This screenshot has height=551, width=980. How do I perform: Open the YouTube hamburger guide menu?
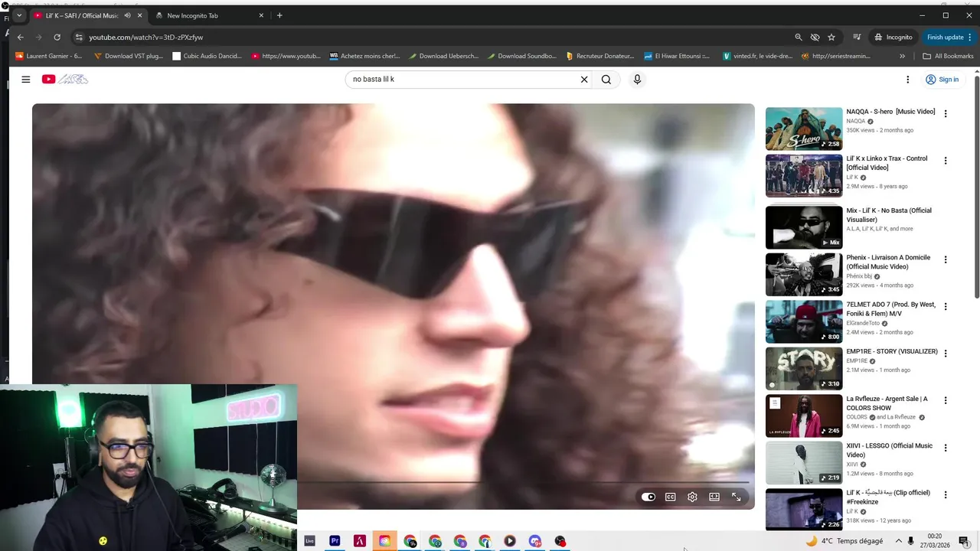(25, 80)
